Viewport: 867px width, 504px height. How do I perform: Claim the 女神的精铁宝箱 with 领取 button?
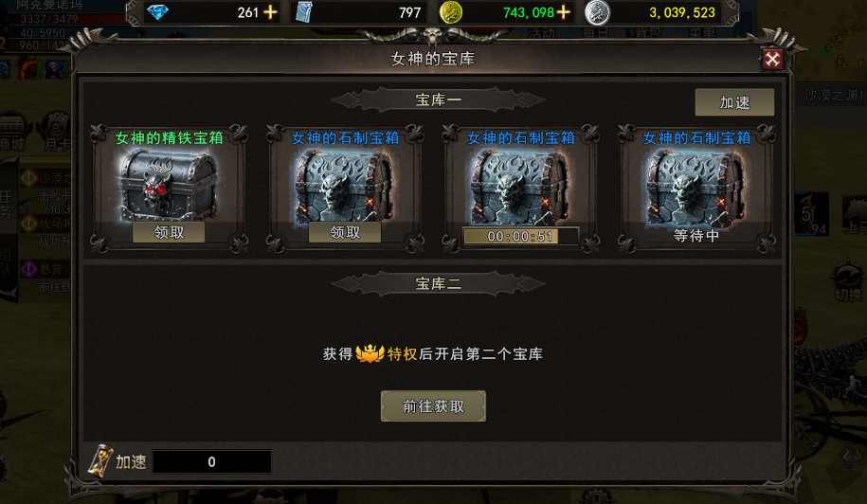[169, 233]
